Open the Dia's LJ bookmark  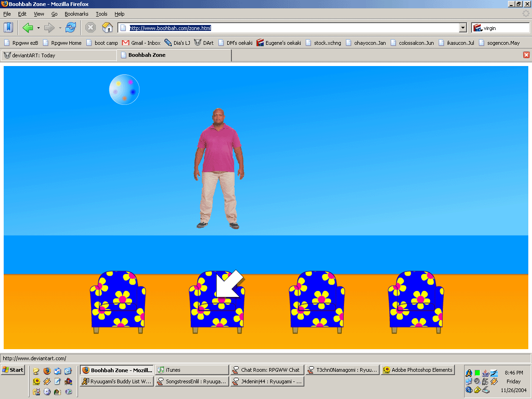tap(177, 43)
